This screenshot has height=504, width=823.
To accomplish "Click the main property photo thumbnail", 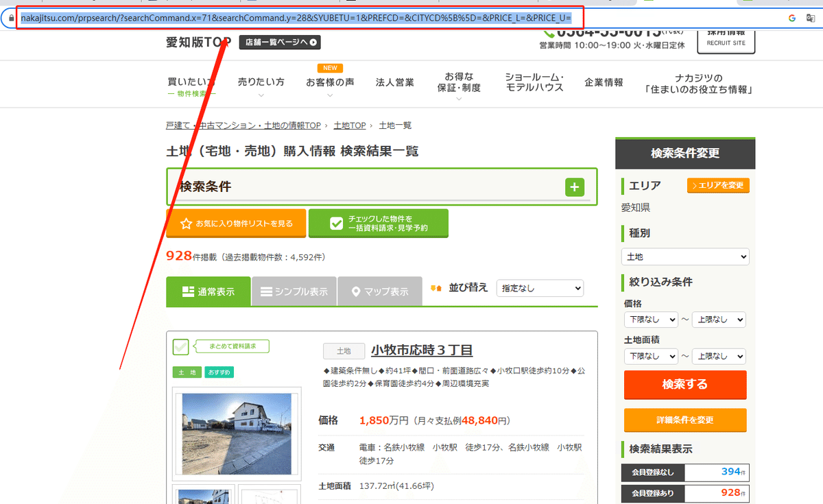I will 237,434.
